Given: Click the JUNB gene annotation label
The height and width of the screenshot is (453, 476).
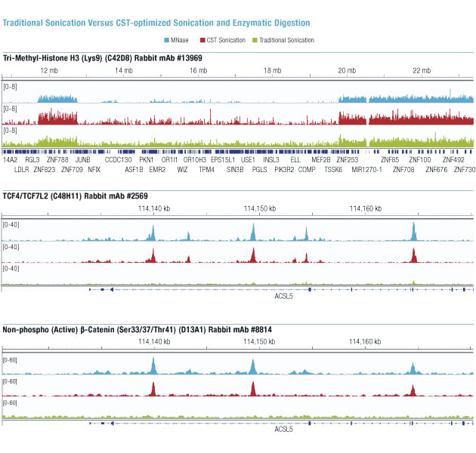Looking at the screenshot, I should point(82,159).
